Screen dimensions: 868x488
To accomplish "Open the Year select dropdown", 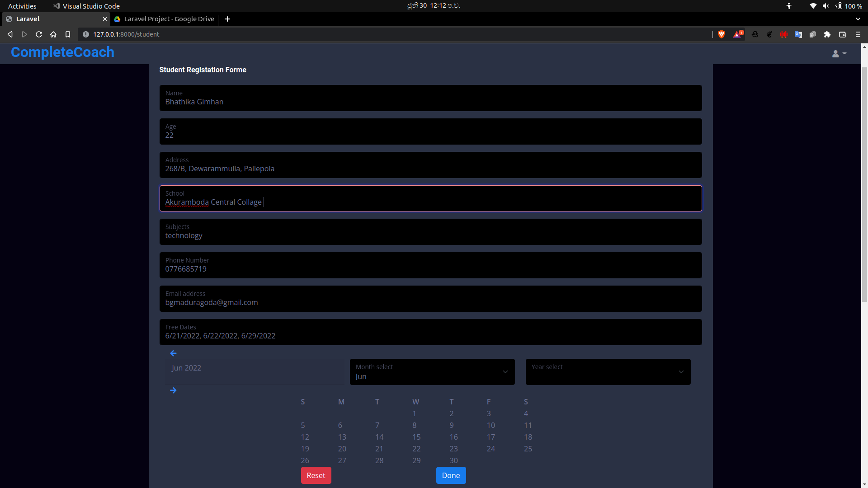I will coord(608,371).
